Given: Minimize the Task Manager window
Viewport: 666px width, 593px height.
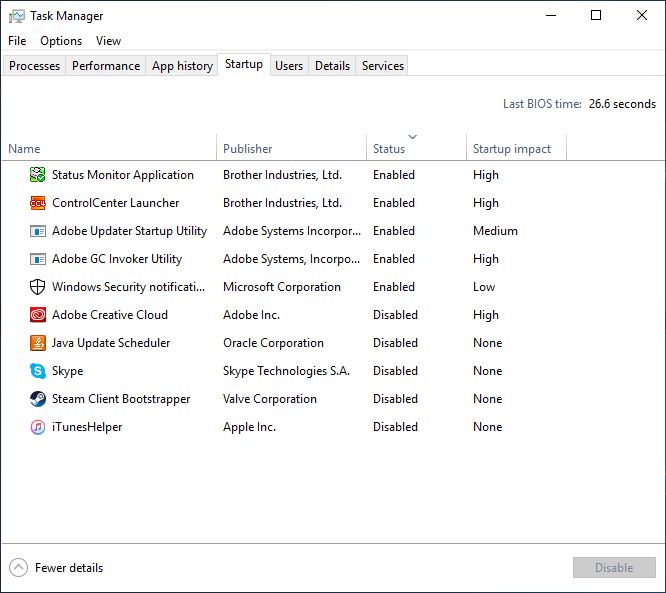Looking at the screenshot, I should coord(551,16).
